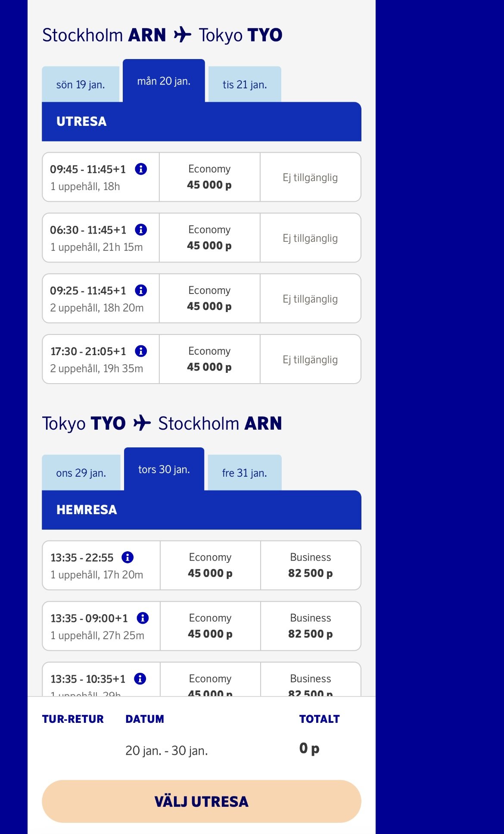Choose fre 31 jan. return tab
The height and width of the screenshot is (834, 504).
(x=245, y=473)
